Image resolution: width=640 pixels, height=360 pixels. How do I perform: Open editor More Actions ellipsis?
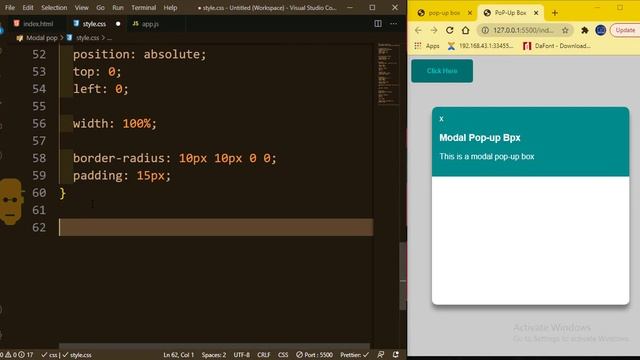pyautogui.click(x=393, y=24)
